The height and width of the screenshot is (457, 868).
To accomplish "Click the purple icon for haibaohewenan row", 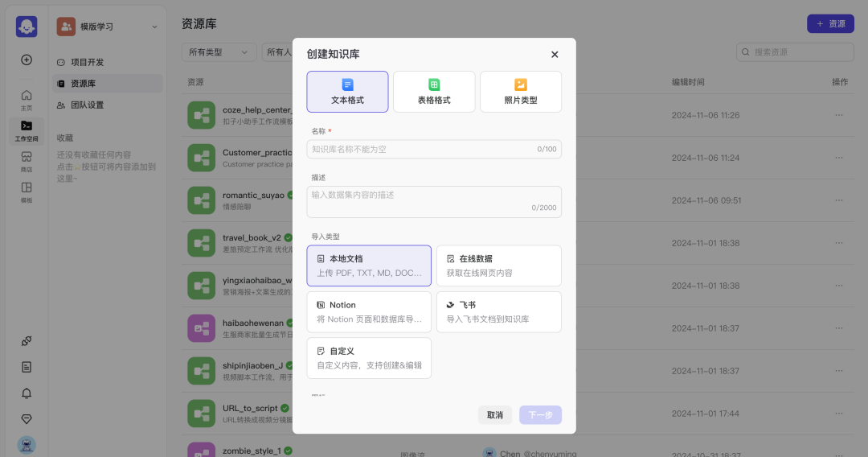I will point(202,328).
